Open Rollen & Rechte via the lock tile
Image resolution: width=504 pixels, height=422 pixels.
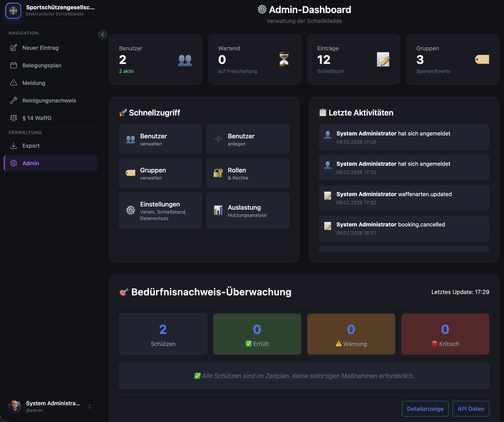[248, 173]
